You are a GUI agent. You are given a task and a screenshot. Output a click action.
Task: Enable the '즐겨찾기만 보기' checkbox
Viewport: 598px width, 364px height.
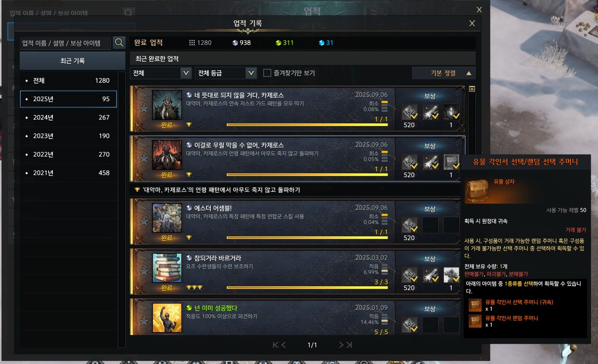tap(267, 73)
